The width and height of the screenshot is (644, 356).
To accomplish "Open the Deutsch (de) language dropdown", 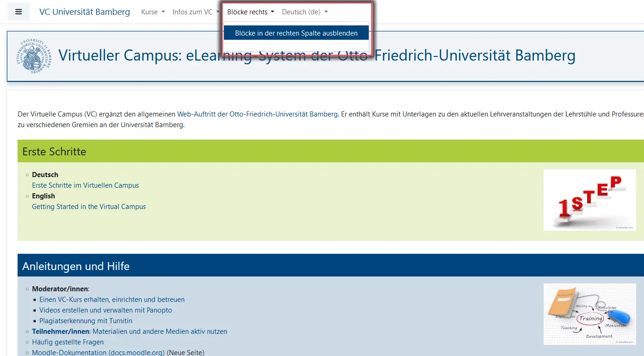I will 305,12.
